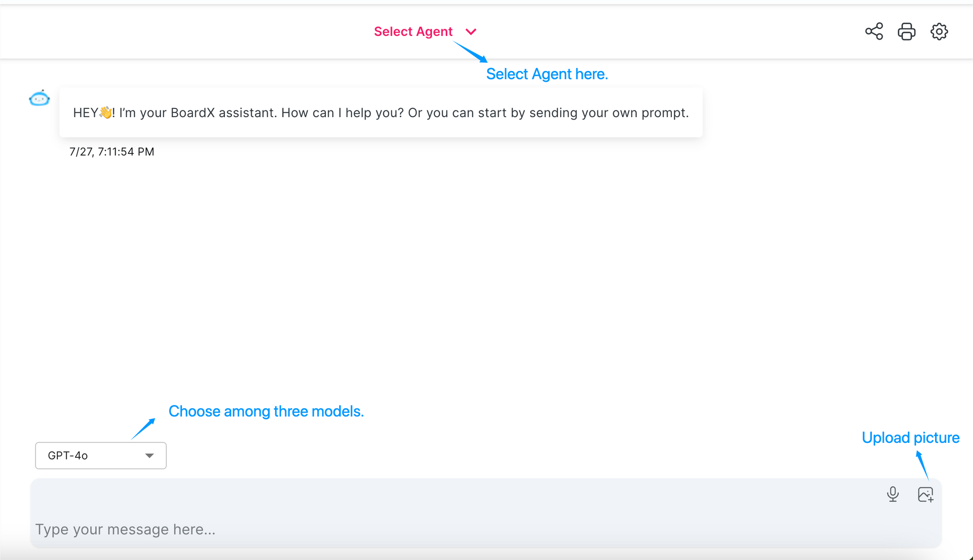Viewport: 973px width, 560px height.
Task: Click the 7/27, 7:11:54 PM timestamp
Action: pos(112,152)
